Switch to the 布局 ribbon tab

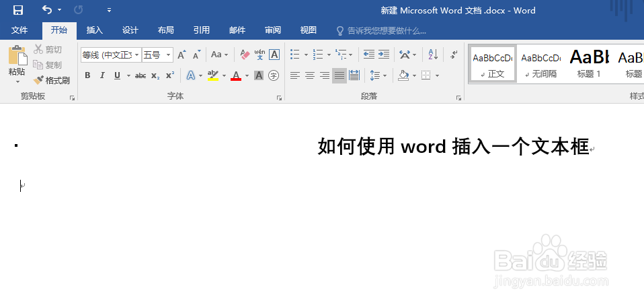[165, 30]
